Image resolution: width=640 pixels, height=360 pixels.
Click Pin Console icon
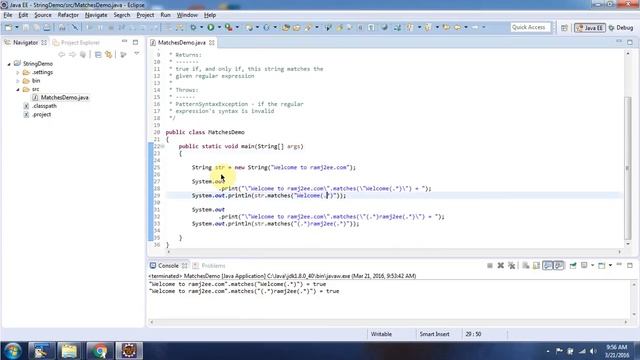click(573, 266)
